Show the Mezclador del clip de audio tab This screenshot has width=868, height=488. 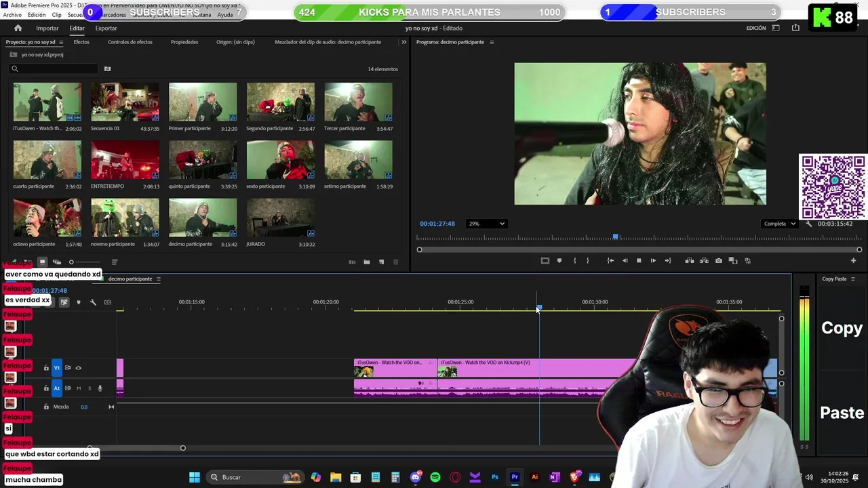tap(328, 42)
